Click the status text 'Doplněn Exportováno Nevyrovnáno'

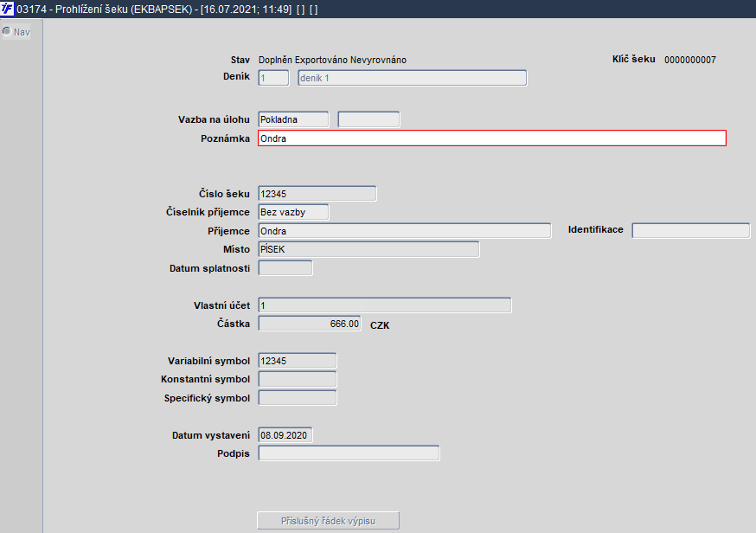(332, 60)
